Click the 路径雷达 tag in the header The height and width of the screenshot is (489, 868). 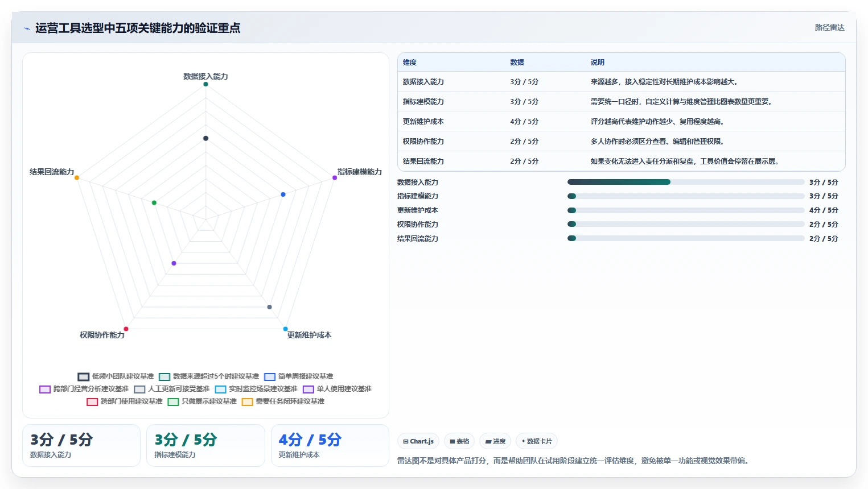[x=829, y=27]
